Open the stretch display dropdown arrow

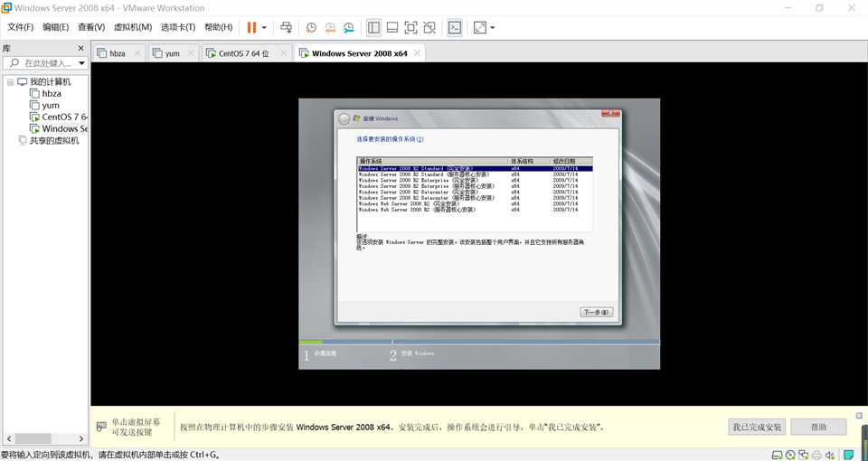pos(492,27)
